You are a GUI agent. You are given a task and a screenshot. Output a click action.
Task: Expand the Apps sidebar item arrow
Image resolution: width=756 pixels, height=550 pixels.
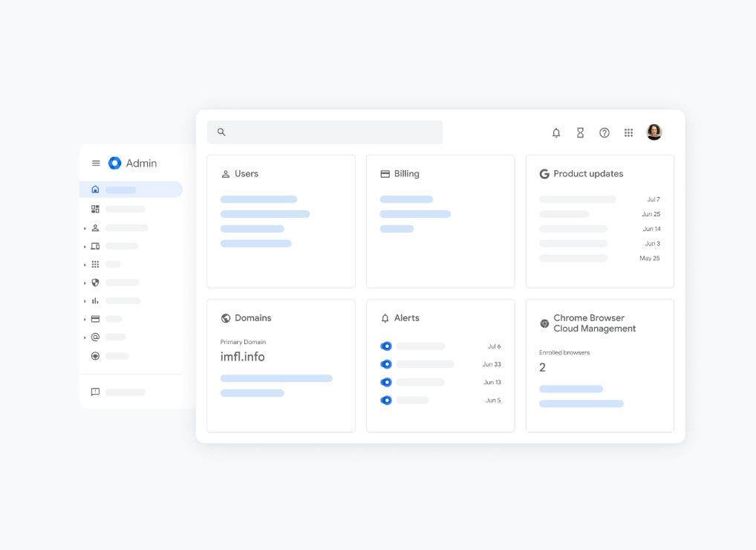(85, 265)
